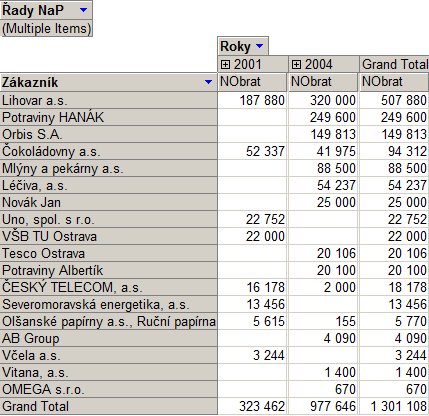Select the Potraviny HANÁK row label
Image resolution: width=429 pixels, height=416 pixels.
point(109,117)
